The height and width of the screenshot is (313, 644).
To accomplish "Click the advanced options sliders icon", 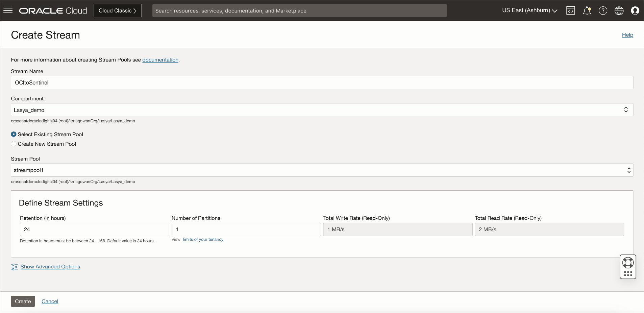I will click(x=14, y=267).
